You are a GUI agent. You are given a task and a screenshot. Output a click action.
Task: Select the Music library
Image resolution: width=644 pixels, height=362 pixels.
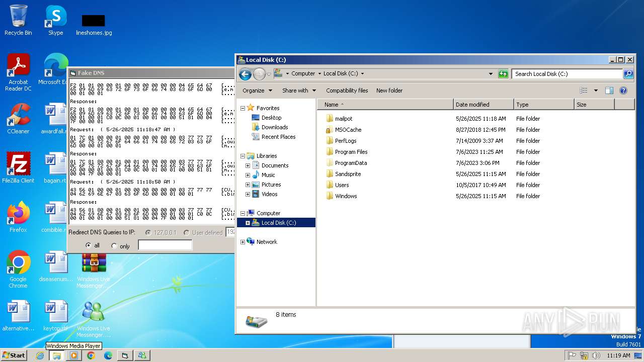[268, 175]
